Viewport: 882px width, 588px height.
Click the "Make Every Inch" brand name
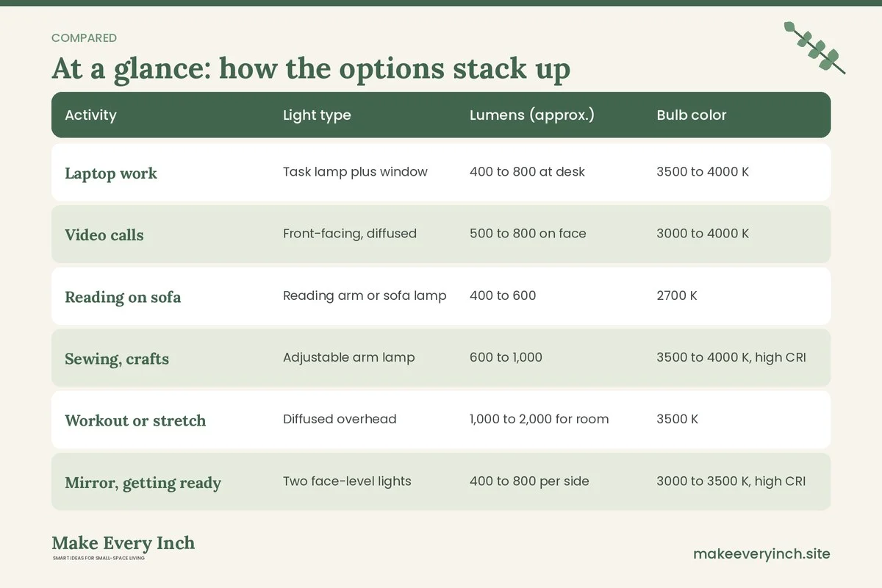point(123,543)
